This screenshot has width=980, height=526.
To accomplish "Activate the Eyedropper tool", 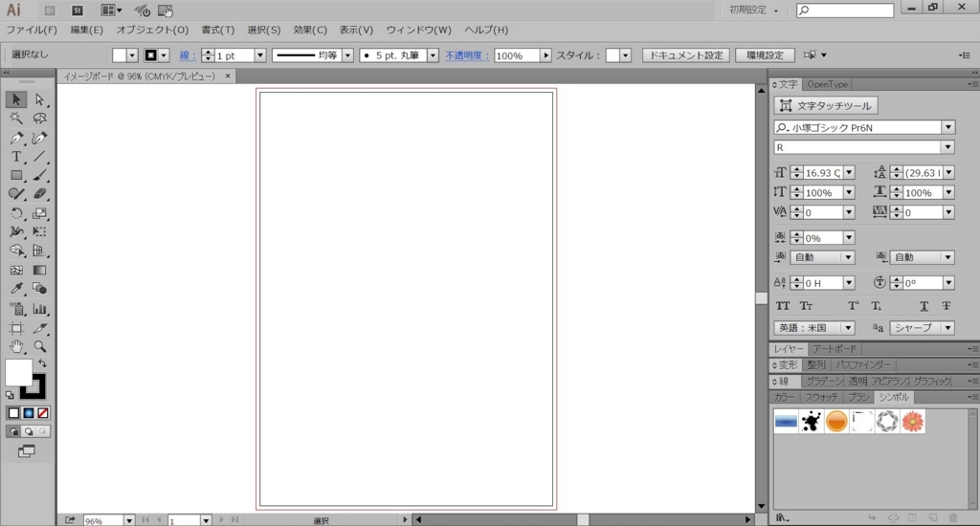I will coord(16,289).
